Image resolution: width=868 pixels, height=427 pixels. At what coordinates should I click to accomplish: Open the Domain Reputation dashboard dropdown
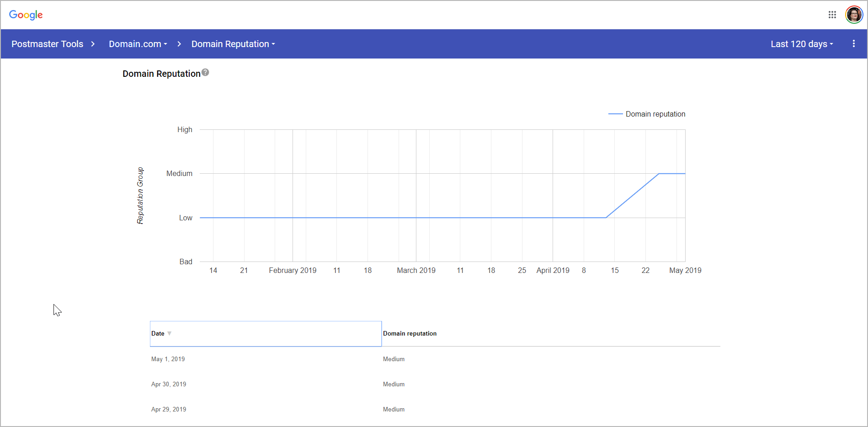233,44
